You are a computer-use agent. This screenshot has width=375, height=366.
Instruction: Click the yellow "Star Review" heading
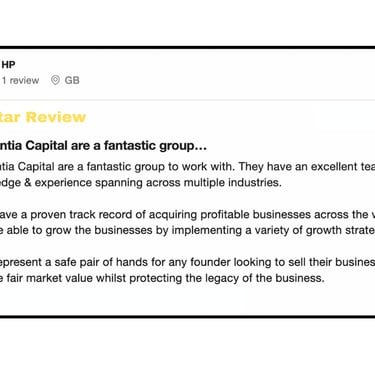coord(43,117)
